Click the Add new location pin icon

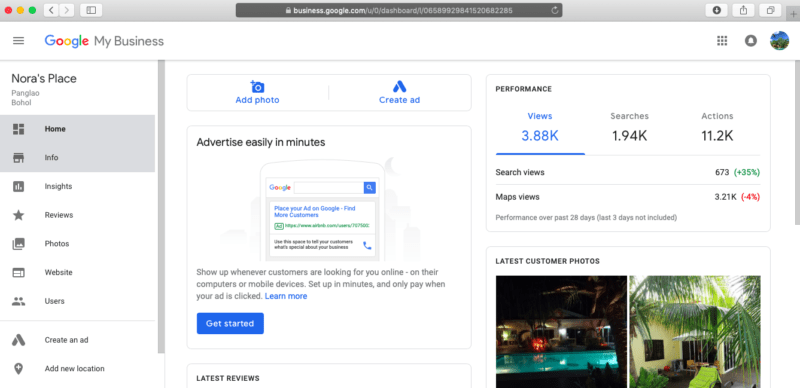coord(18,369)
